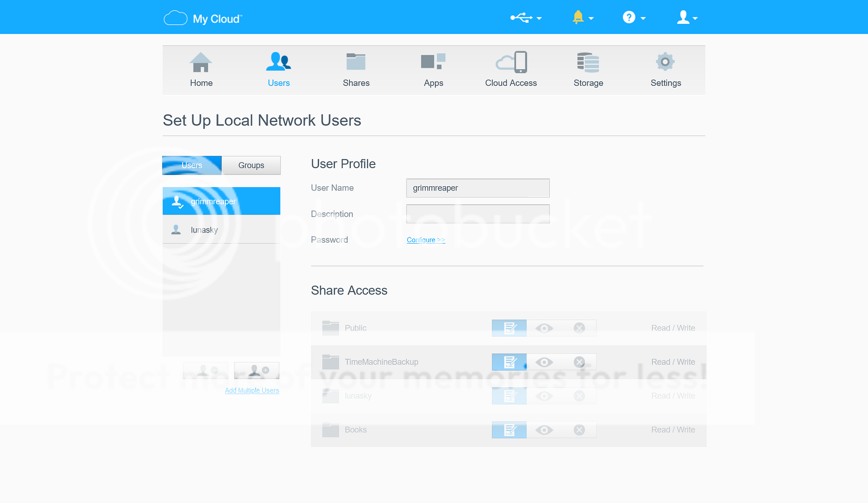Click the Description input field
Screen dimensions: 868x503
coord(478,214)
